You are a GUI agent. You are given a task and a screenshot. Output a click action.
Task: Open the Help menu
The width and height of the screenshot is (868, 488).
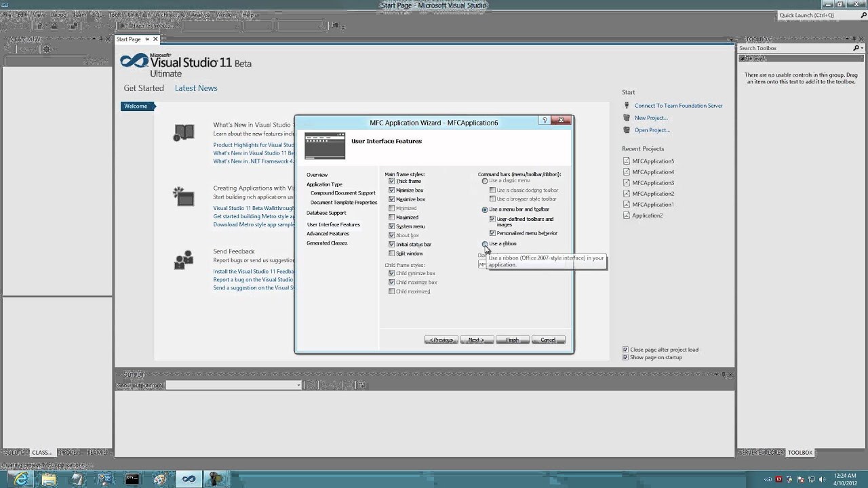point(248,15)
